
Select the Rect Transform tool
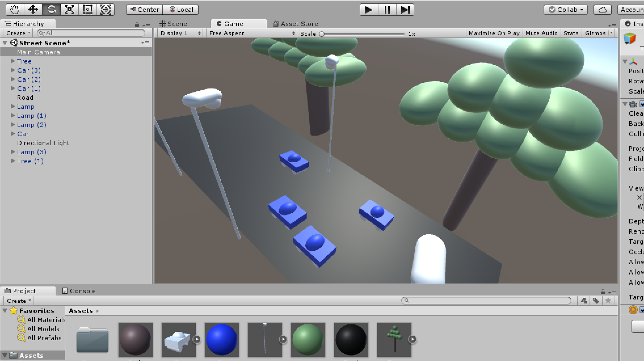[87, 10]
